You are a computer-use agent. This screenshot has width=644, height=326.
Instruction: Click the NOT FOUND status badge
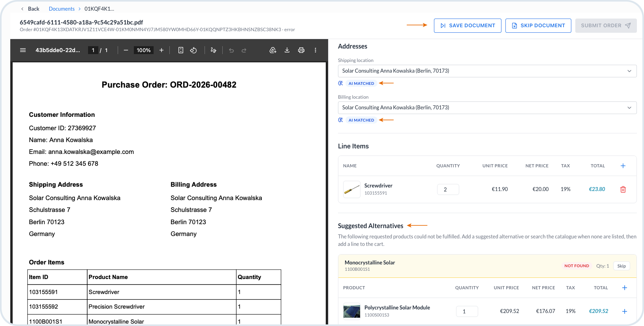tap(576, 266)
